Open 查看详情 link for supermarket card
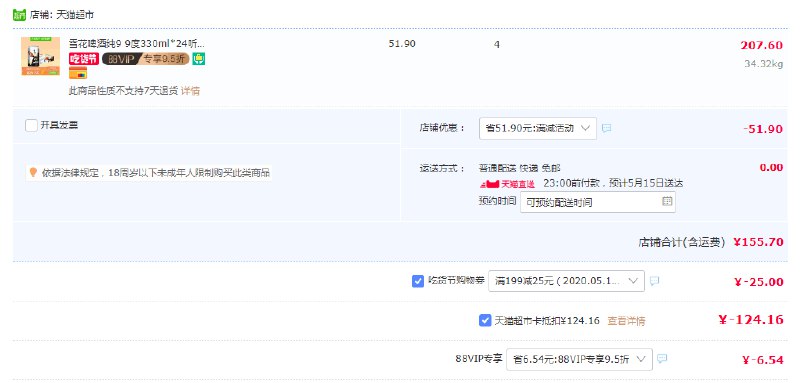This screenshot has width=800, height=383. [x=626, y=321]
